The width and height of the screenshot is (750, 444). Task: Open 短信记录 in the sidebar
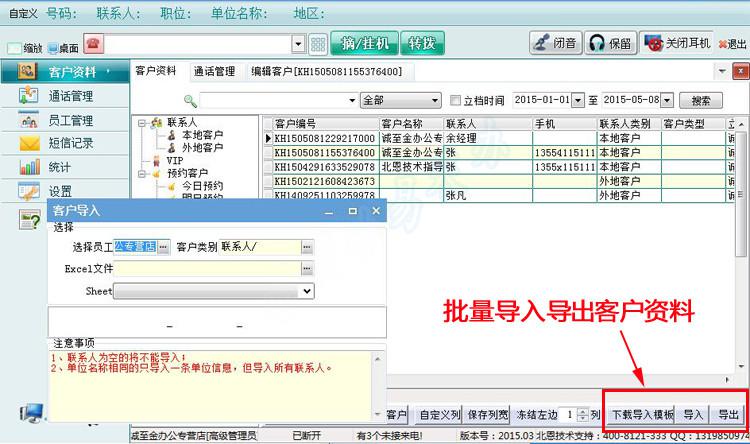click(70, 143)
